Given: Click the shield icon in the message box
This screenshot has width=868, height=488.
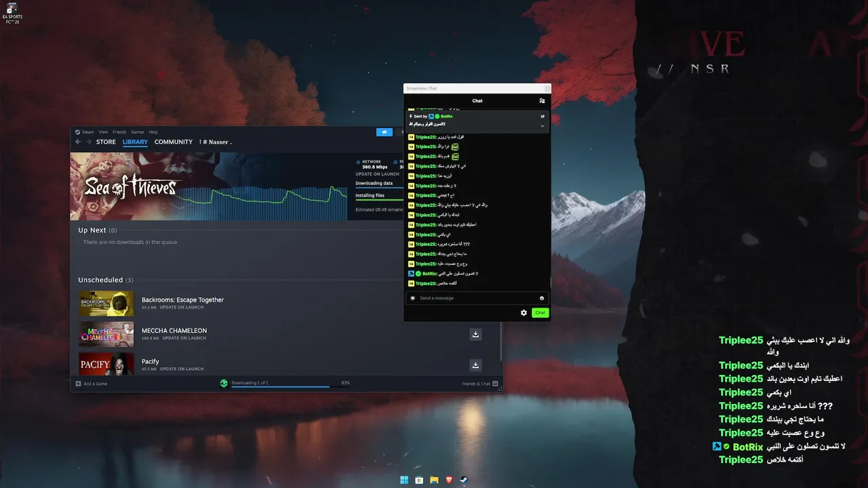Looking at the screenshot, I should click(412, 298).
